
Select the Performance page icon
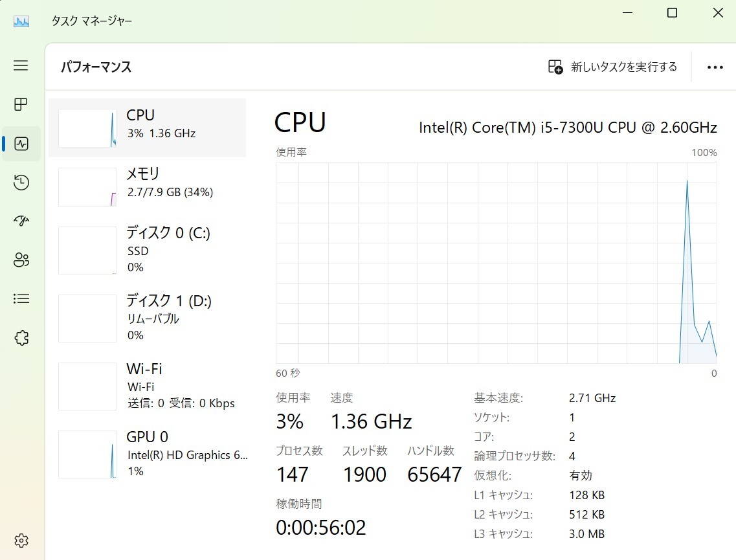click(21, 144)
